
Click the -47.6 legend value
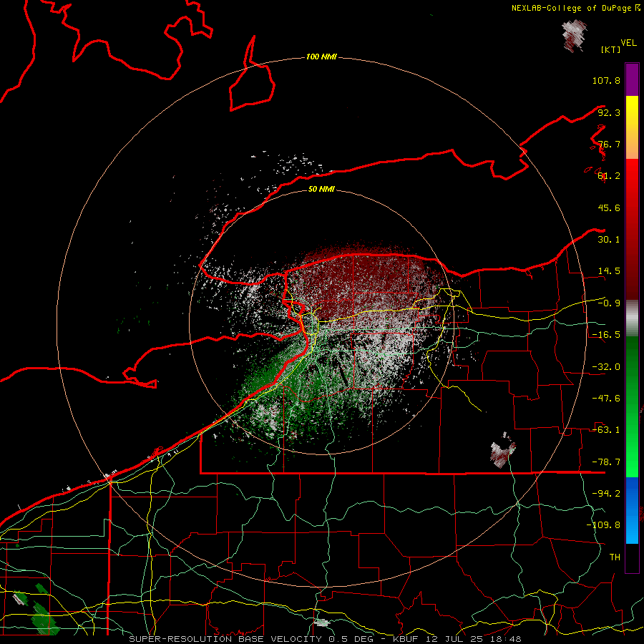pyautogui.click(x=606, y=399)
